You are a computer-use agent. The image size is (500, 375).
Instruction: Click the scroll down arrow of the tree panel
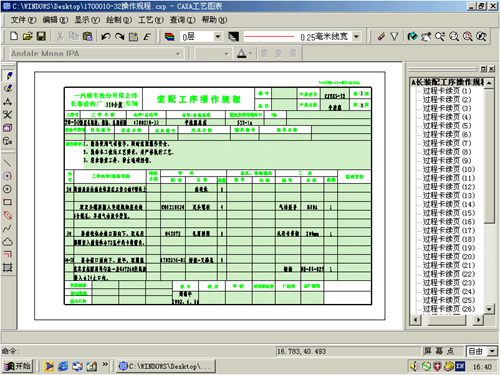click(489, 309)
